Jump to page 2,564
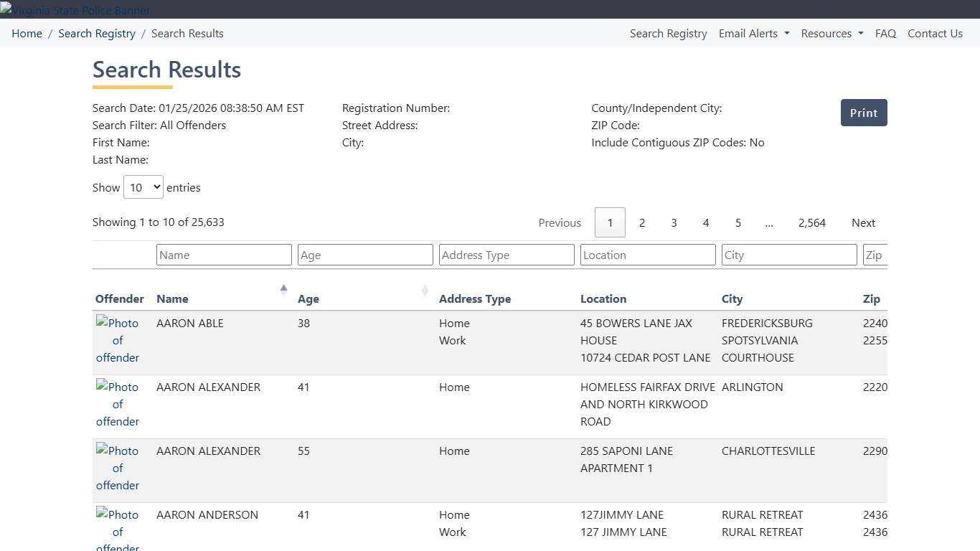This screenshot has width=980, height=551. pos(811,222)
